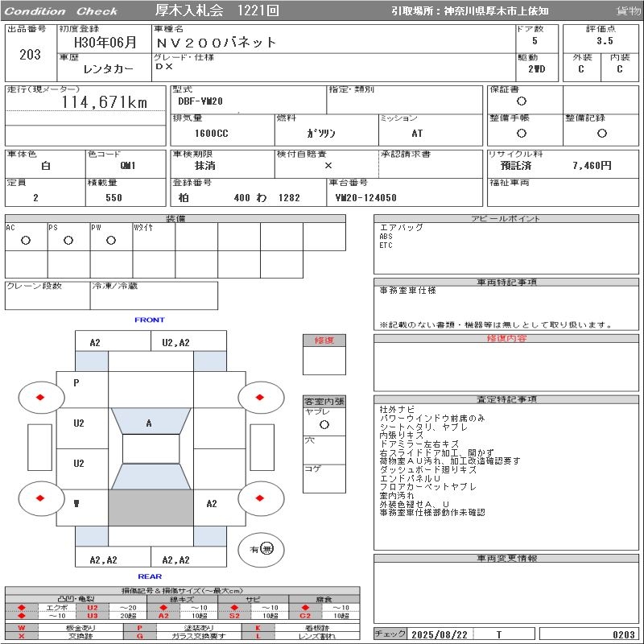Click the front-right wheel diamond marker
The width and height of the screenshot is (644, 644).
(x=261, y=397)
